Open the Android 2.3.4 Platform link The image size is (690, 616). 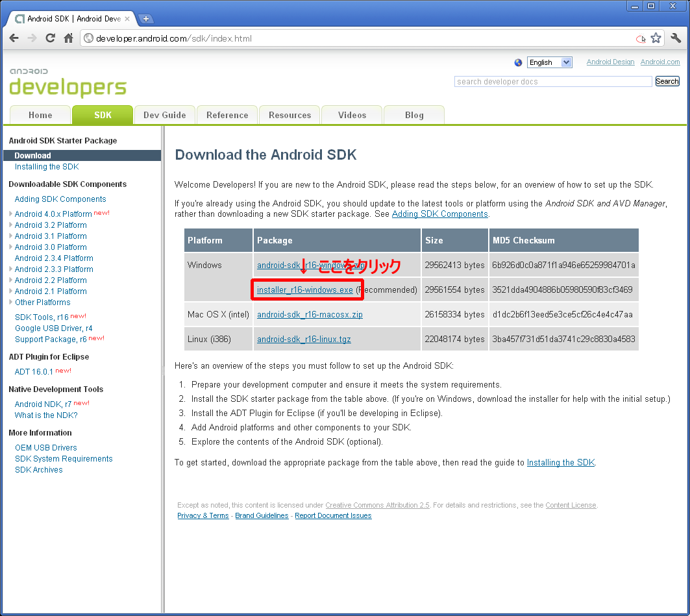pyautogui.click(x=54, y=258)
